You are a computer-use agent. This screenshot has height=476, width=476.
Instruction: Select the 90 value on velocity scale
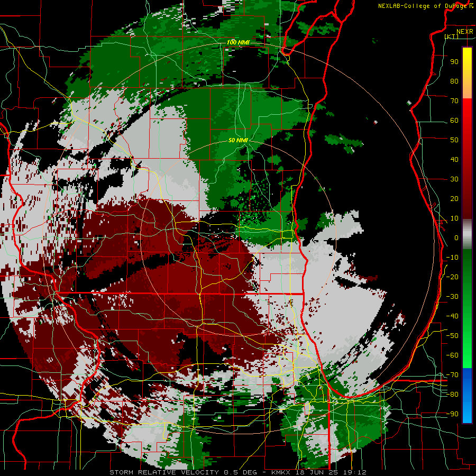click(454, 62)
